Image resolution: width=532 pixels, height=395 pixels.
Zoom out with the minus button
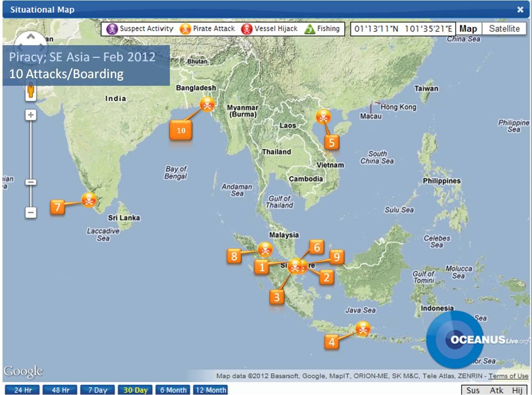[31, 212]
